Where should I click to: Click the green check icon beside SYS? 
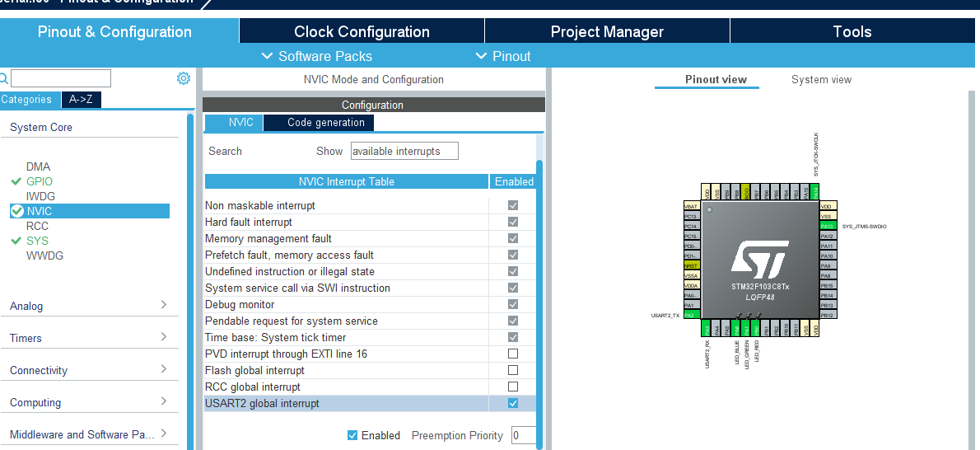click(16, 241)
